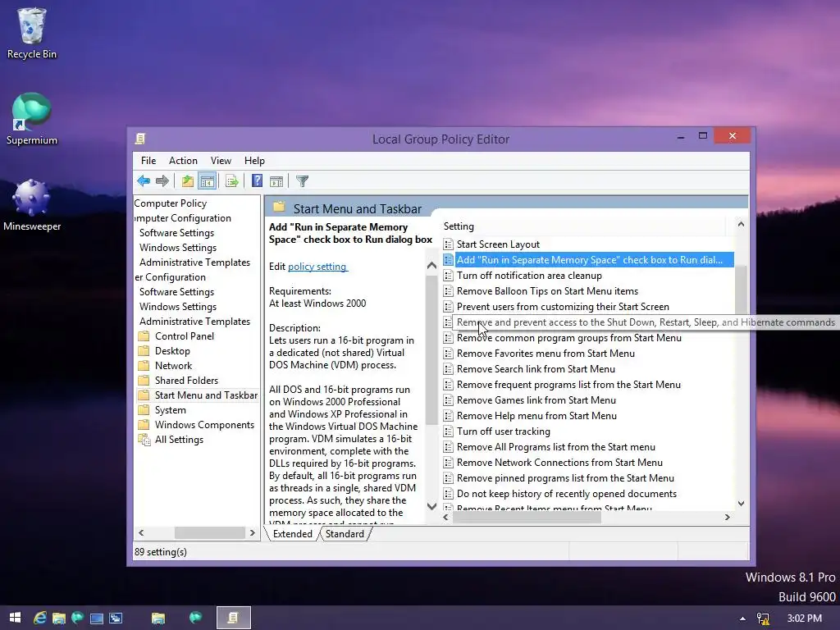Select Computer Policy root node
The image size is (840, 630).
tap(171, 203)
